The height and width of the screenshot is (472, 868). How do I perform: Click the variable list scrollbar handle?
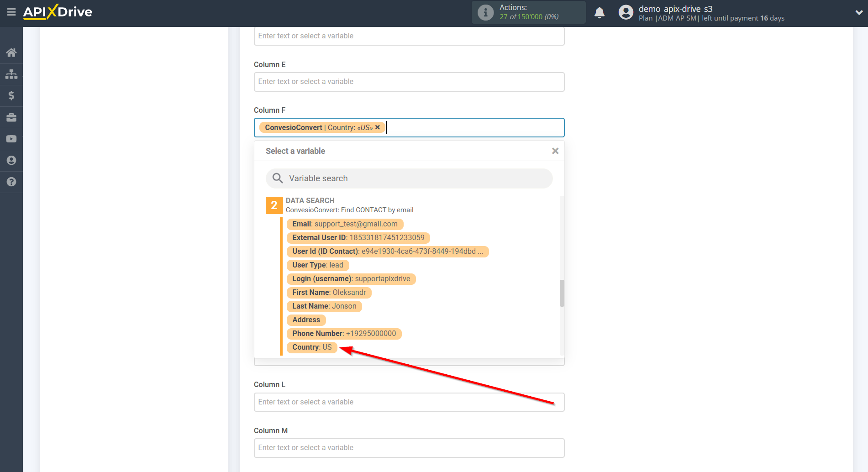point(562,293)
